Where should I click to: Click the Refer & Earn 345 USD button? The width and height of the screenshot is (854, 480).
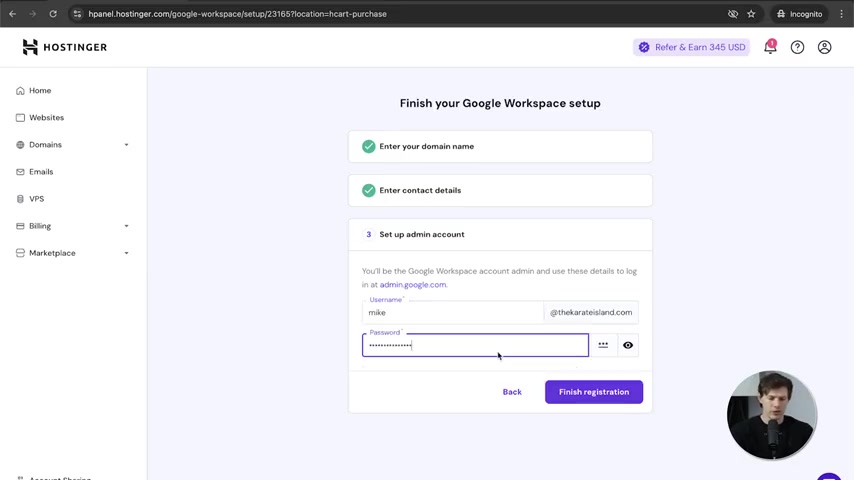click(x=692, y=47)
